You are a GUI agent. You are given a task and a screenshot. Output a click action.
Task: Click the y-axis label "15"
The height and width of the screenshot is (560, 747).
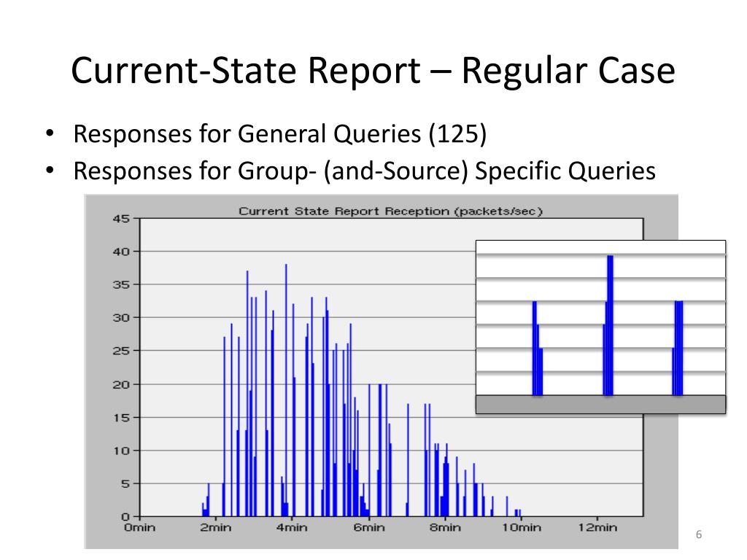[x=121, y=418]
